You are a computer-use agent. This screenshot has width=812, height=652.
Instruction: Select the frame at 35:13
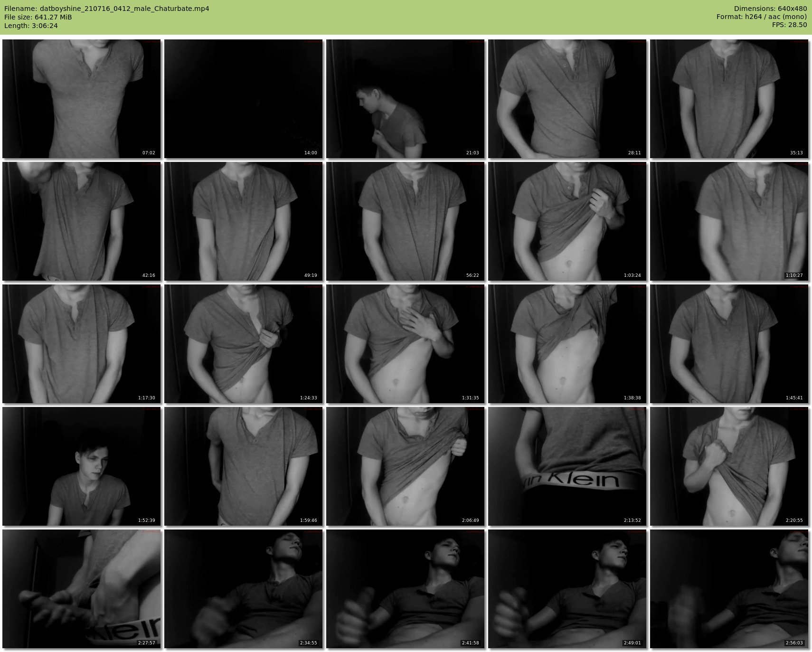729,99
